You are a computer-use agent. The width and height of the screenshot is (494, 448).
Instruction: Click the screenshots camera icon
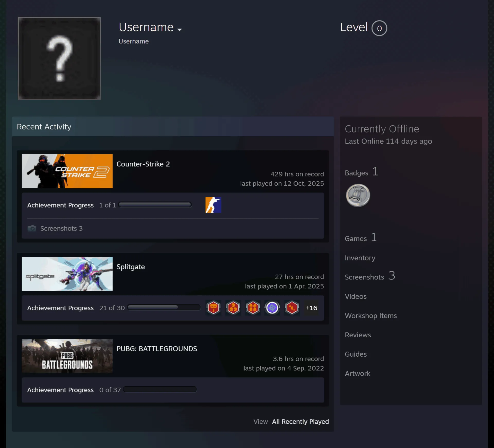32,229
